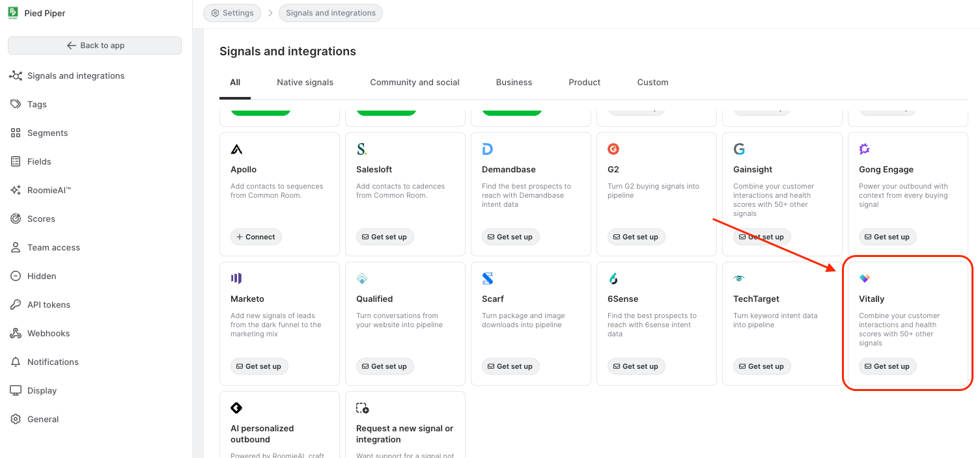The width and height of the screenshot is (980, 458).
Task: Click the Settings breadcrumb
Action: 232,13
